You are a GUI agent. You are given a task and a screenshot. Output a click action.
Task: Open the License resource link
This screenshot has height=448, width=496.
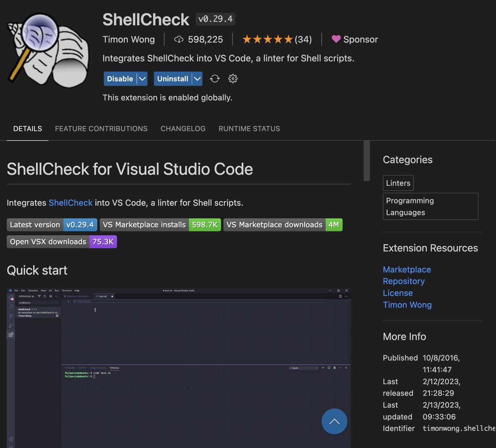(x=398, y=293)
